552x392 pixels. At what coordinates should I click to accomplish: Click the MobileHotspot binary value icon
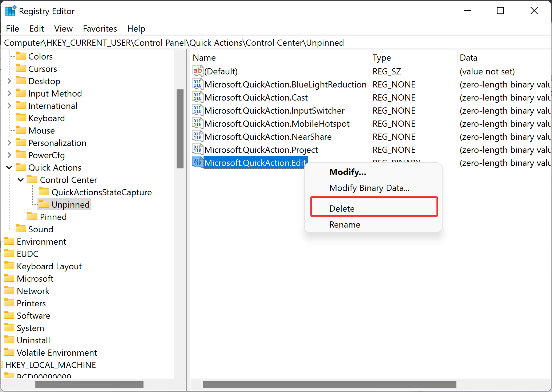coord(198,123)
